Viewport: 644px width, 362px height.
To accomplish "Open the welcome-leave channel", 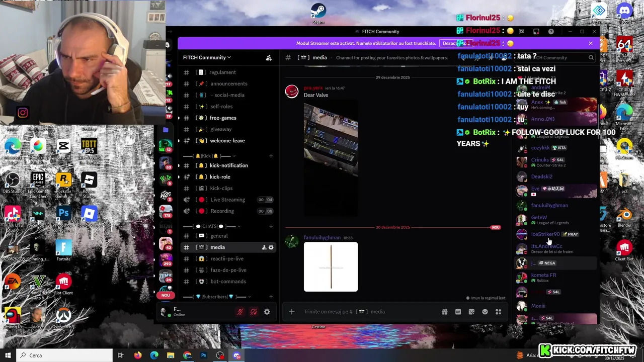I will pos(227,141).
